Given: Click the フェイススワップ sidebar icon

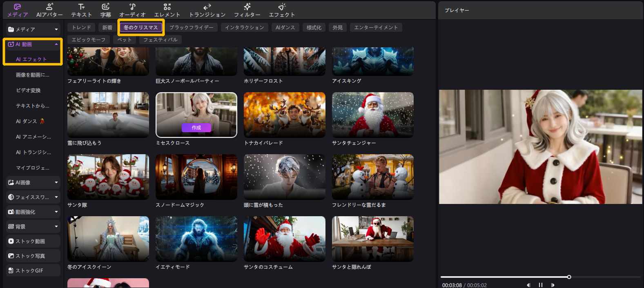Looking at the screenshot, I should tap(11, 197).
